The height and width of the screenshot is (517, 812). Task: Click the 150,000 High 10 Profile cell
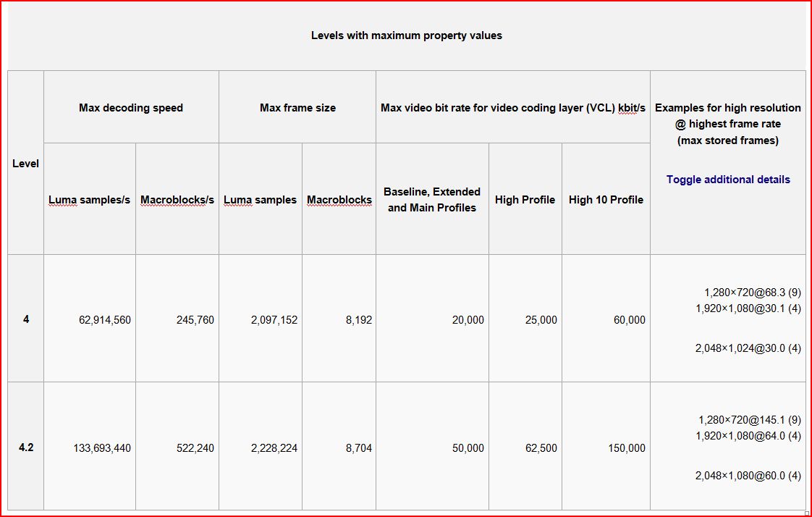[x=627, y=448]
